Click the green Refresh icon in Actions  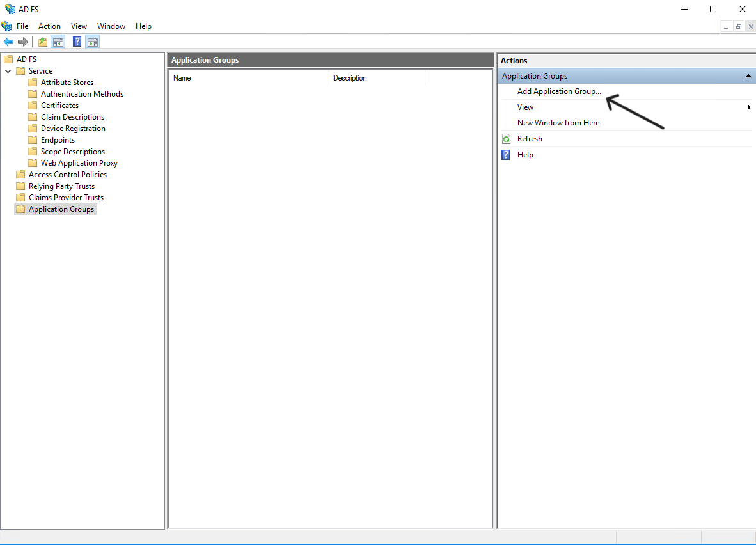pyautogui.click(x=507, y=139)
